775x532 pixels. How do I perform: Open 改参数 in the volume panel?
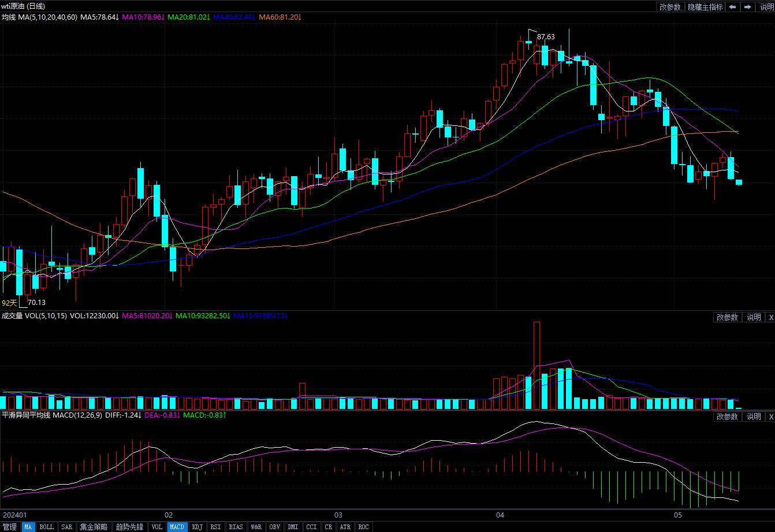(727, 317)
